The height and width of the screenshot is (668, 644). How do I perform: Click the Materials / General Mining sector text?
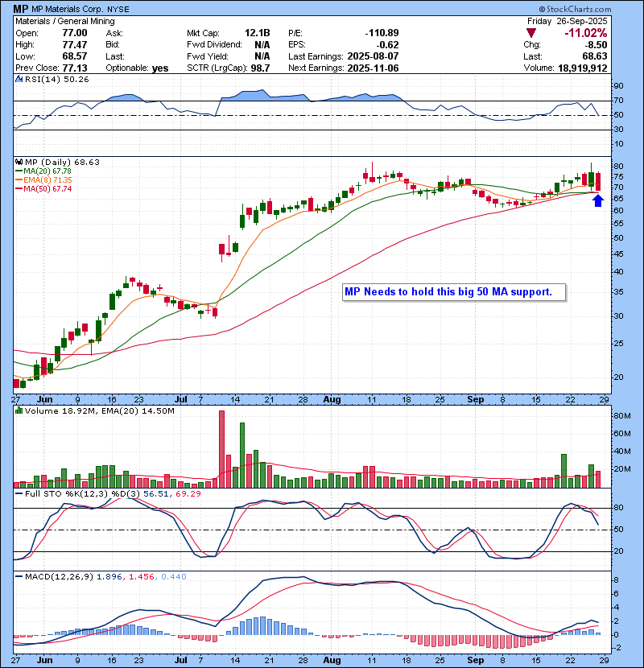[x=64, y=21]
